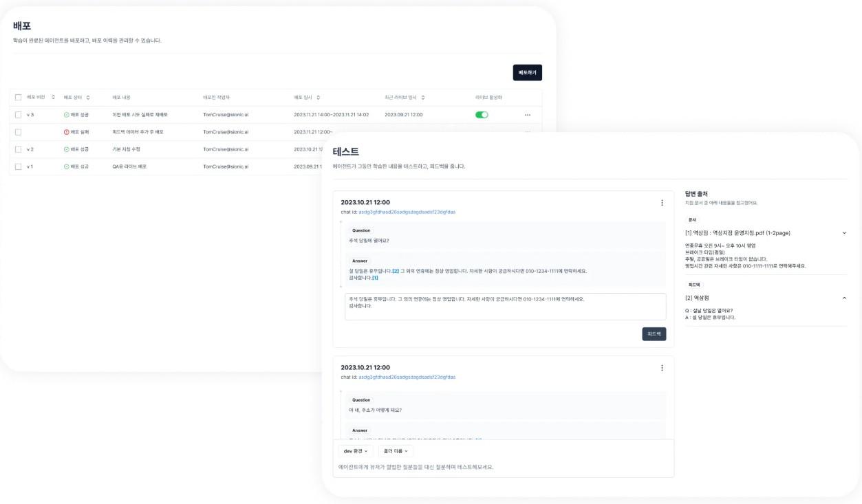The height and width of the screenshot is (504, 862).
Task: Click the 배포하기 deploy button
Action: click(x=527, y=72)
